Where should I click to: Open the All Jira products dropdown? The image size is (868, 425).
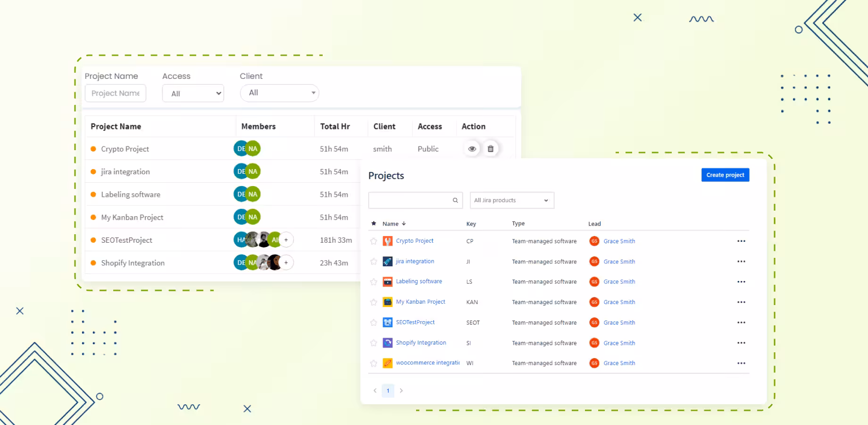[x=512, y=200]
